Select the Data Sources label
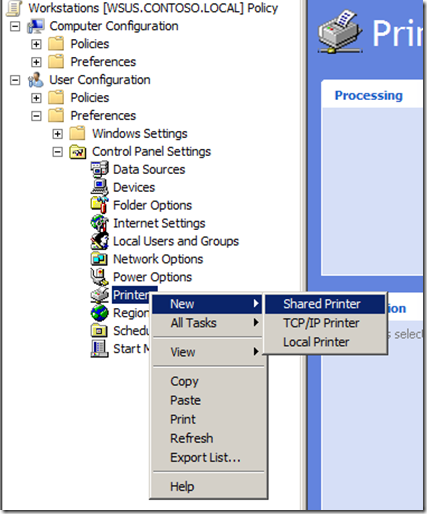The height and width of the screenshot is (514, 427). [x=149, y=170]
